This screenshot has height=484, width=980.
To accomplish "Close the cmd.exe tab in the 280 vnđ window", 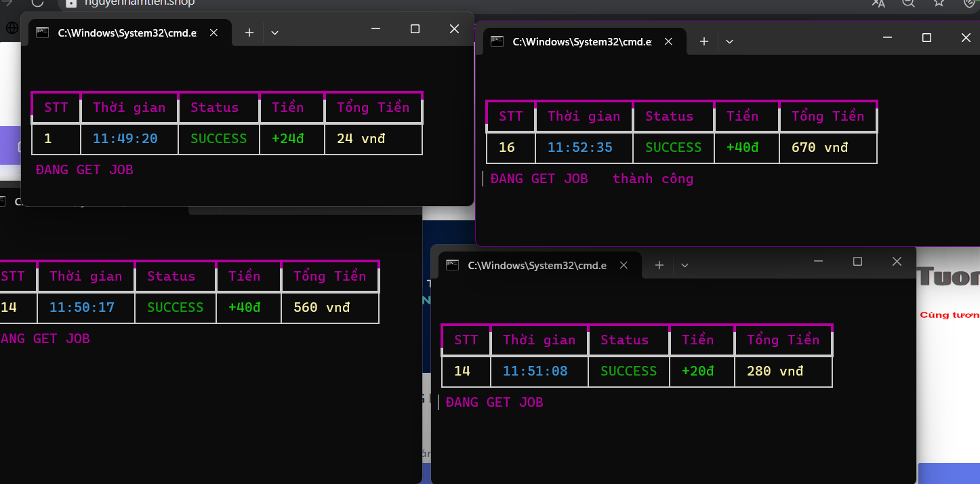I will click(x=624, y=265).
